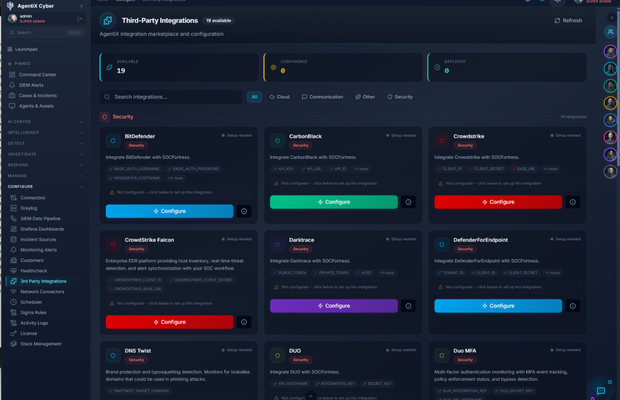The width and height of the screenshot is (620, 400).
Task: Filter integrations by Security
Action: pyautogui.click(x=400, y=97)
